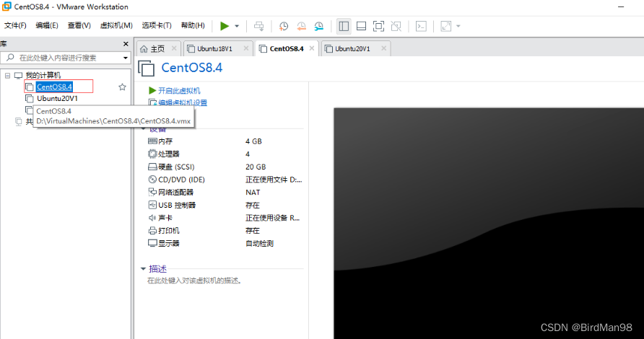Open the library search dropdown arrow

point(126,58)
